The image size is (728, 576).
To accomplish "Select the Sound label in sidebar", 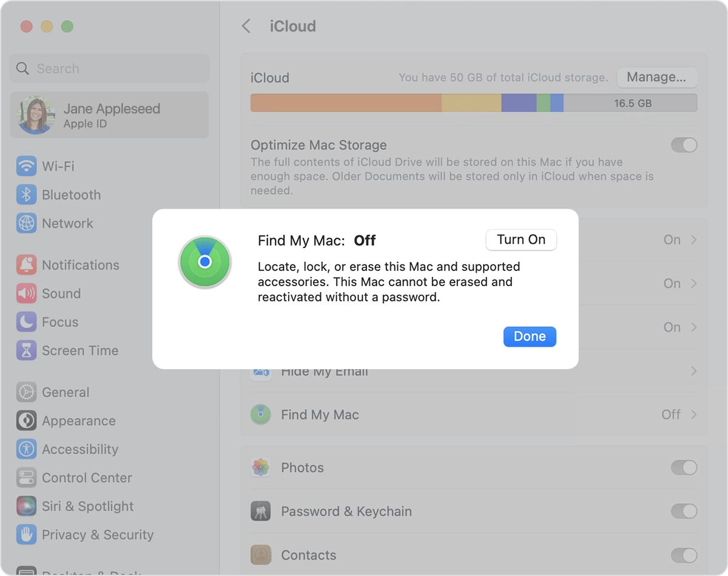I will tap(61, 293).
